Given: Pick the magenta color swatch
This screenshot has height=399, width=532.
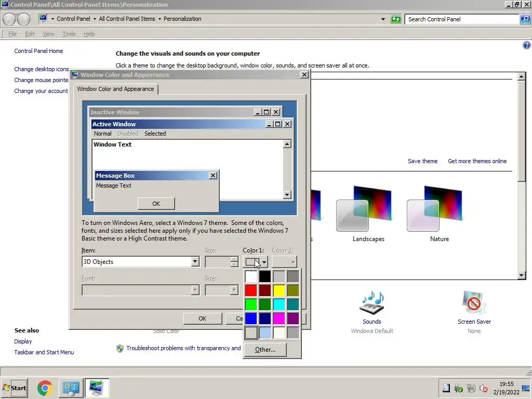Looking at the screenshot, I should pyautogui.click(x=279, y=318).
